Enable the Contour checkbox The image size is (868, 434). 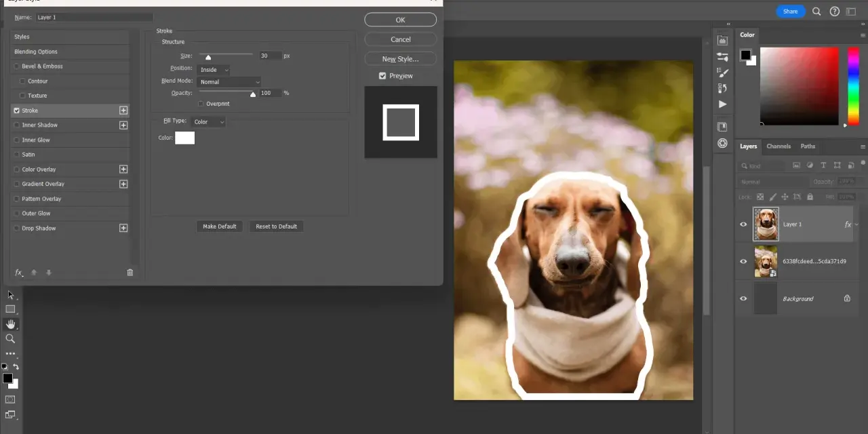pos(22,81)
